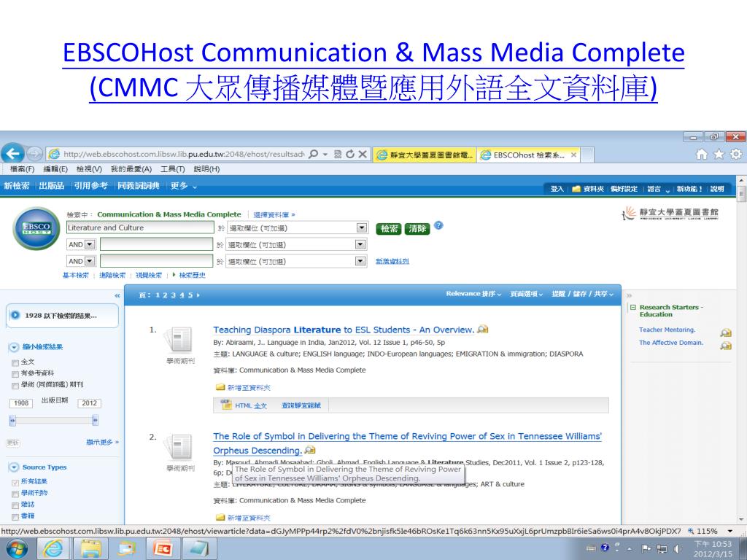The image size is (747, 560).
Task: Click preview magnifier beside Teaching Diaspora Literature title
Action: pos(483,329)
